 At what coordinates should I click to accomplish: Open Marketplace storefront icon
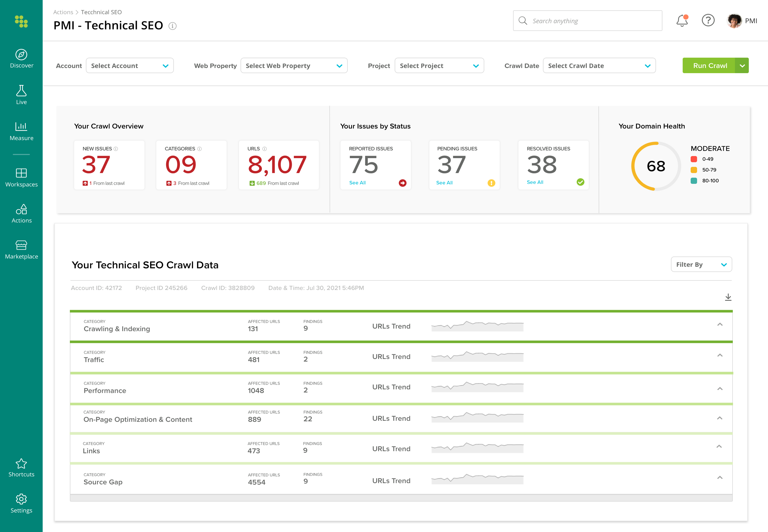(x=21, y=245)
